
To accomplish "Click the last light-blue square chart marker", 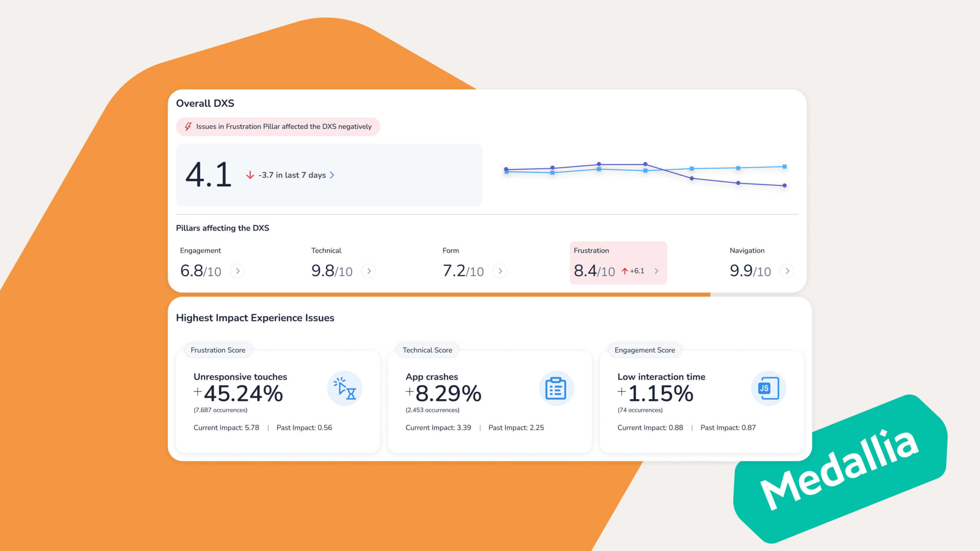I will (784, 166).
